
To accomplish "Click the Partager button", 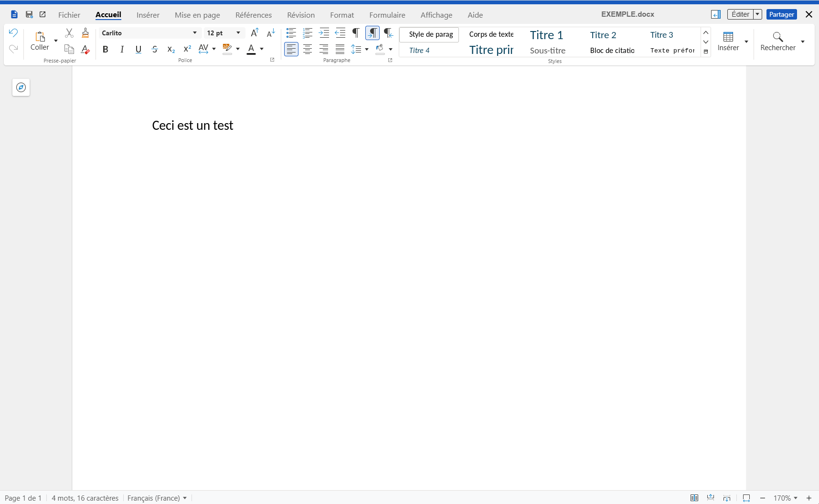I will pos(782,14).
